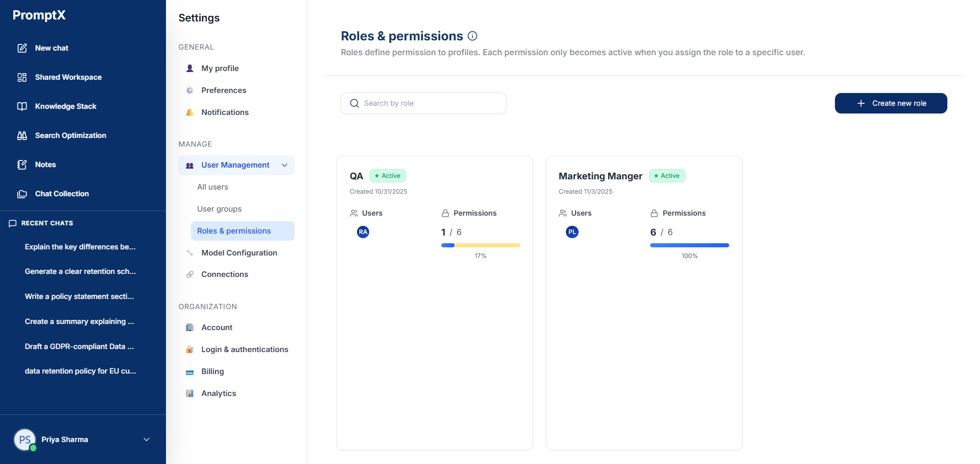The height and width of the screenshot is (464, 980).
Task: Click the User Management people icon
Action: 190,165
